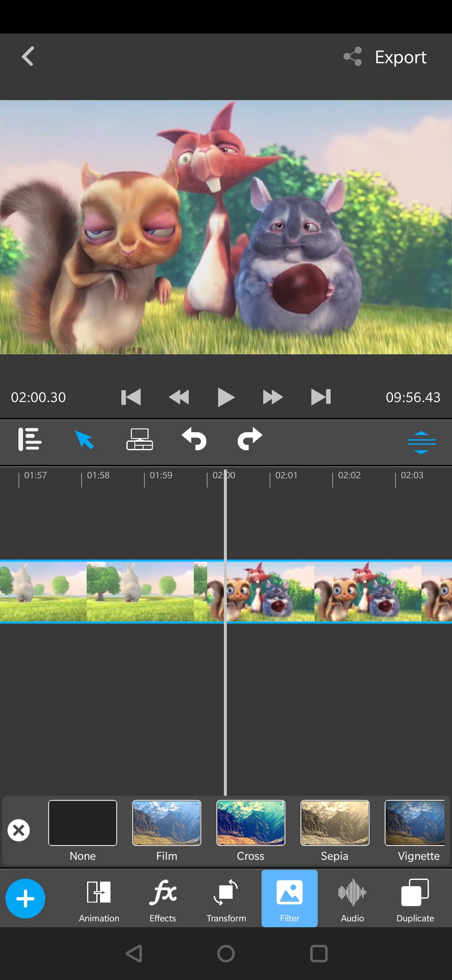Redo the last undone edit

pyautogui.click(x=250, y=438)
